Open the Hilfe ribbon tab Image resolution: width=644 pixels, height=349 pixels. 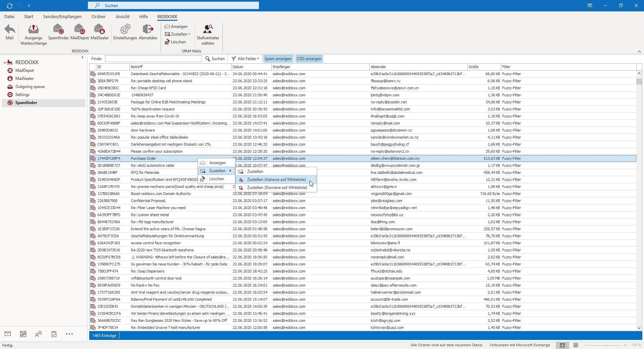point(143,16)
